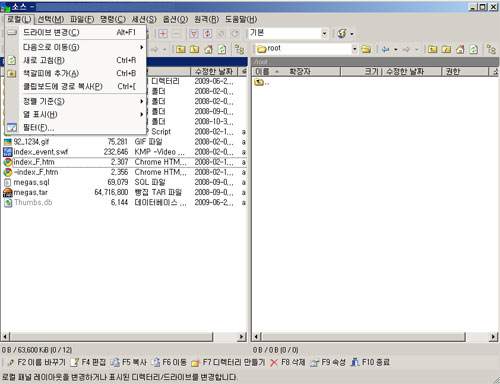The width and height of the screenshot is (500, 384).
Task: Click the select files plus icon
Action: (x=163, y=33)
